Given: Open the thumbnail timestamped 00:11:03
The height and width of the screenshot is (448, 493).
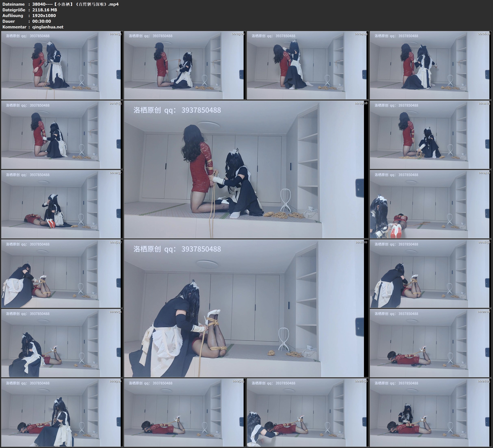Looking at the screenshot, I should 430,135.
